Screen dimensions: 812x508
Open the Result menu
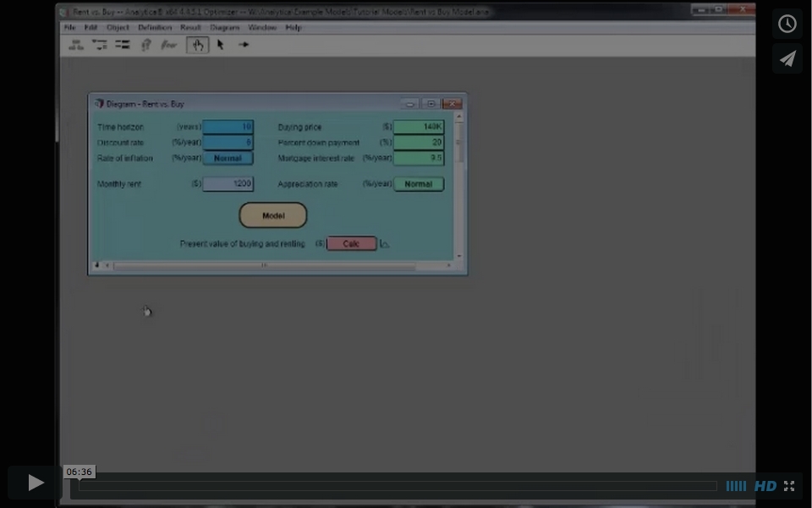coord(190,27)
